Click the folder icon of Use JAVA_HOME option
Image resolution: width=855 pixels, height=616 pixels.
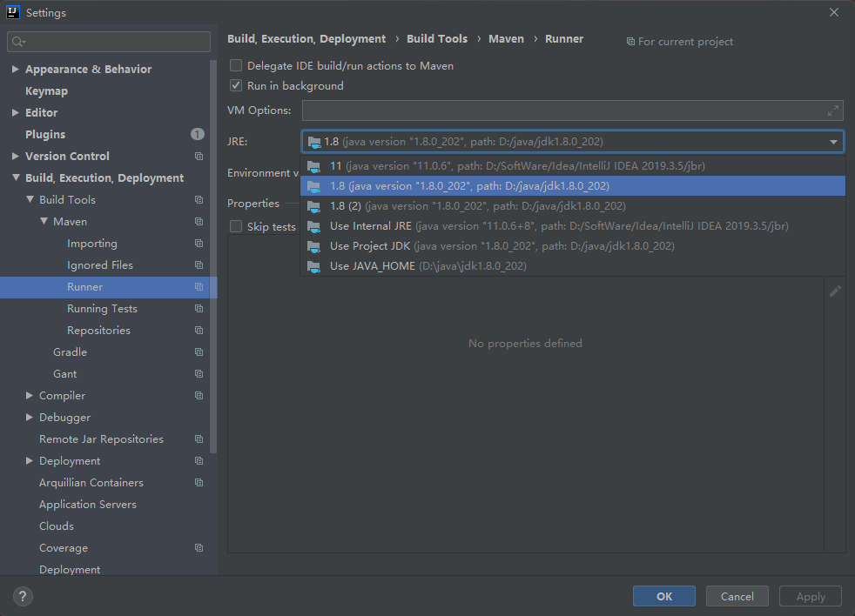(x=313, y=266)
